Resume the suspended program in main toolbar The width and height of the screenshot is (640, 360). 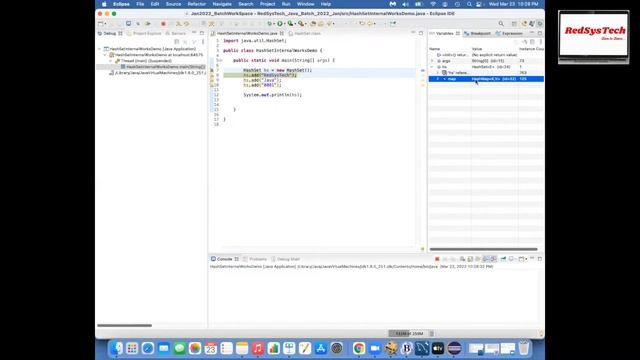[148, 24]
